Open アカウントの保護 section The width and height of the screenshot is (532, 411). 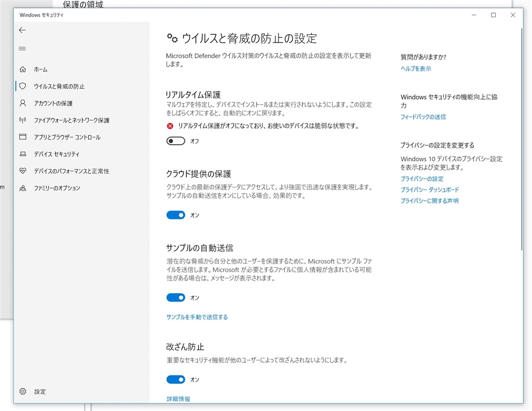pos(82,103)
